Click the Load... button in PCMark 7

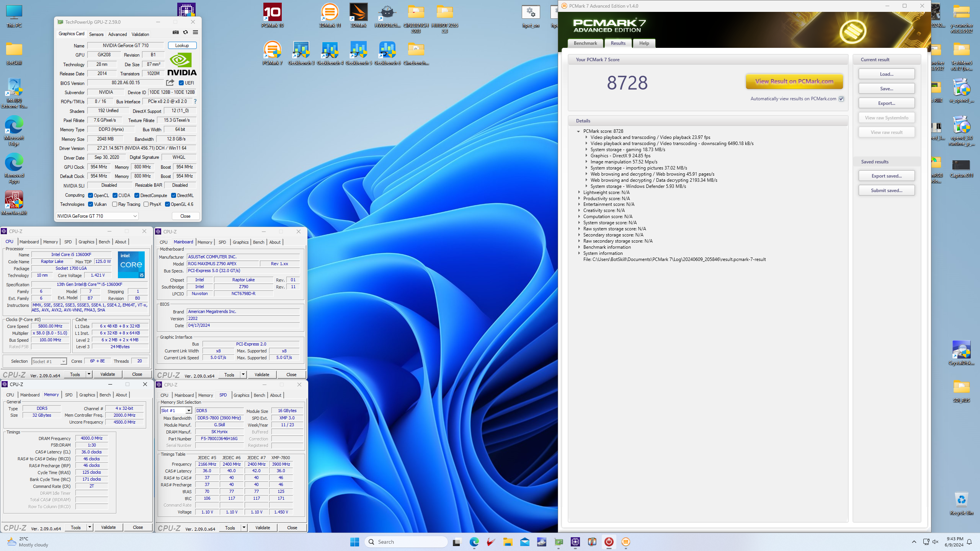[x=887, y=74]
